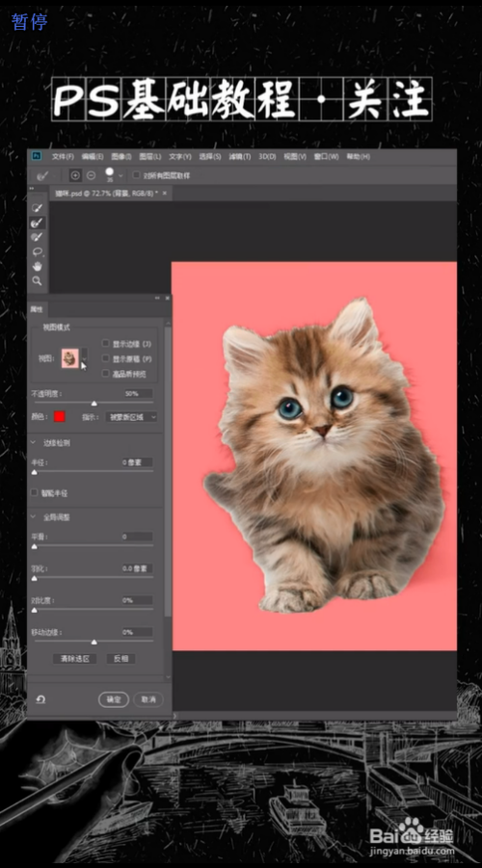This screenshot has height=868, width=482.
Task: Click the 不透明度 slider handle
Action: point(94,403)
